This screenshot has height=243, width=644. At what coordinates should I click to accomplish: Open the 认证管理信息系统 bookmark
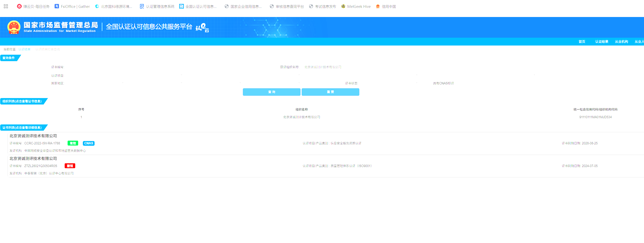pyautogui.click(x=157, y=6)
